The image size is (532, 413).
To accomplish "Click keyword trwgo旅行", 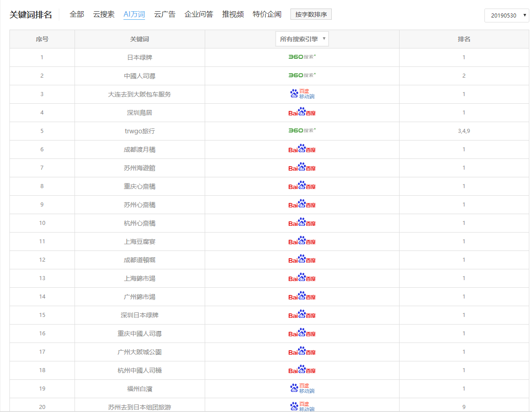I will pos(140,131).
